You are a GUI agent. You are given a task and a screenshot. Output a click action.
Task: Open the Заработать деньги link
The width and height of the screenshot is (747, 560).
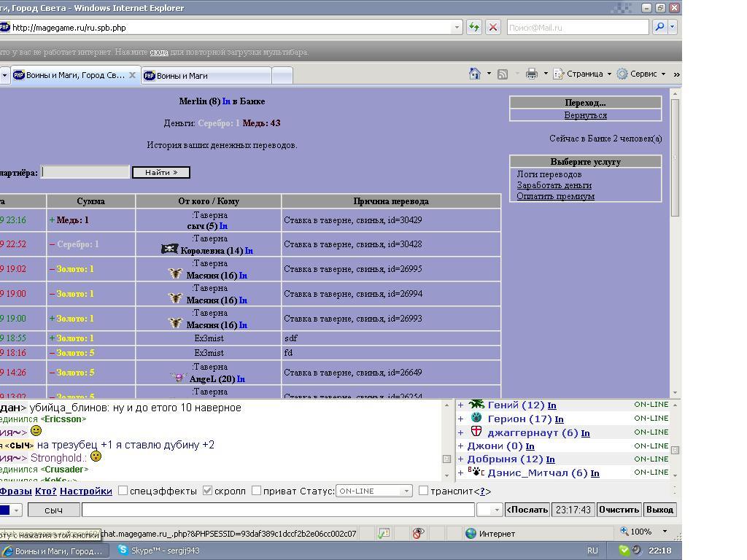click(x=554, y=185)
